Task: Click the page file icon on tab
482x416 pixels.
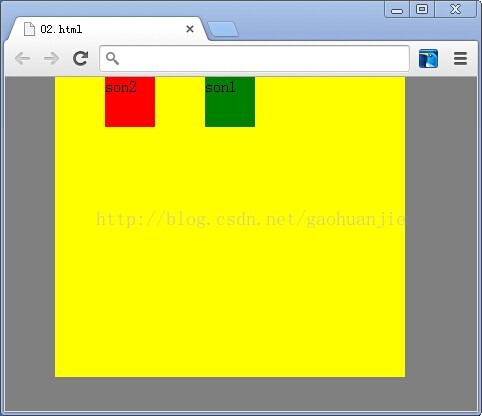Action: click(x=29, y=29)
